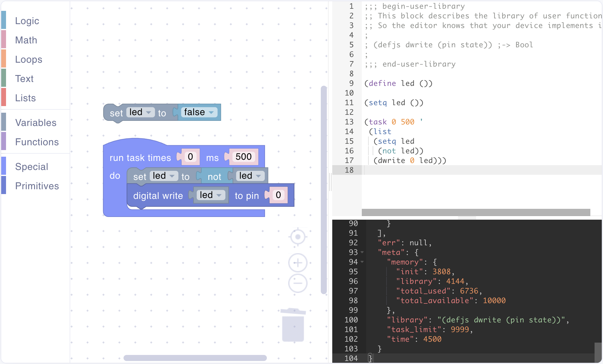
Task: Click the trash can icon
Action: coord(293,325)
